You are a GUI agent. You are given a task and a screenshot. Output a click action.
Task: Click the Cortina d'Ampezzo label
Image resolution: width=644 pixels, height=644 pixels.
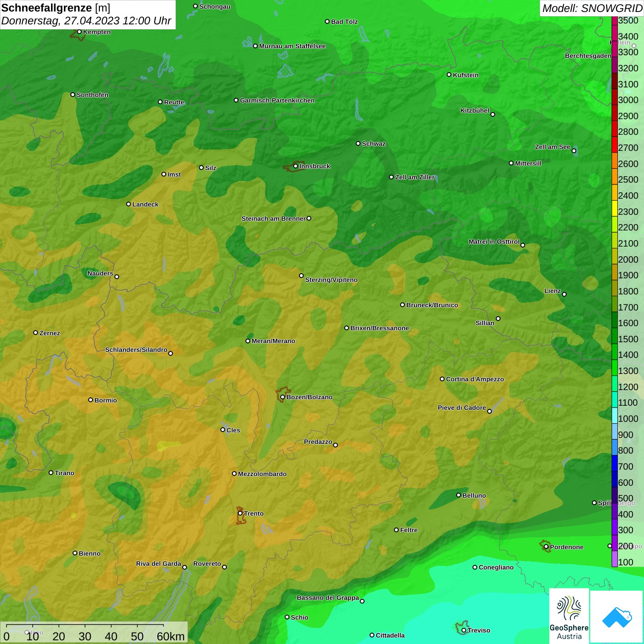475,379
